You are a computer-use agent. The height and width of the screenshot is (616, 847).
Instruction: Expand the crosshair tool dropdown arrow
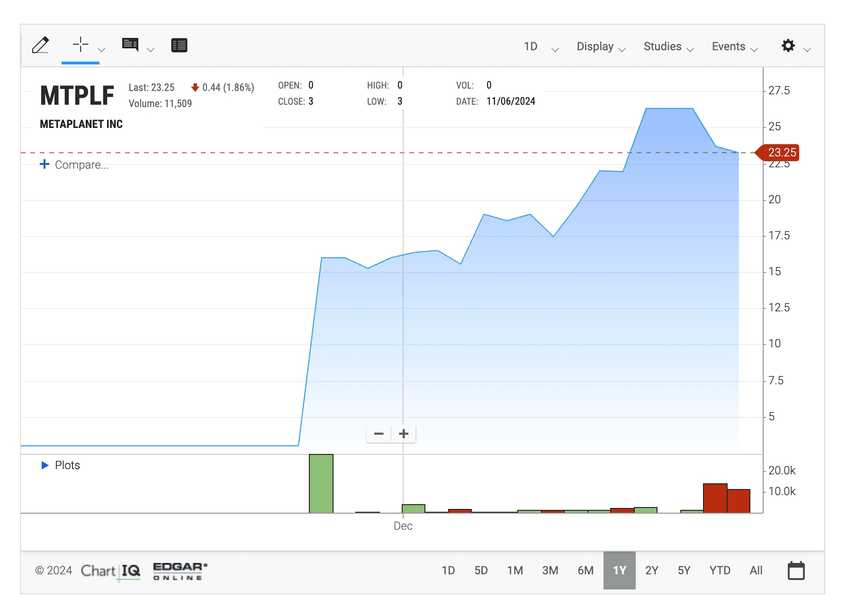tap(101, 49)
